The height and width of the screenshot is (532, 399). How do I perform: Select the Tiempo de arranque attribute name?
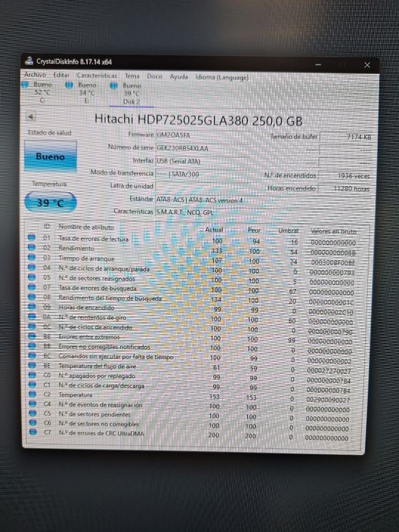87,259
